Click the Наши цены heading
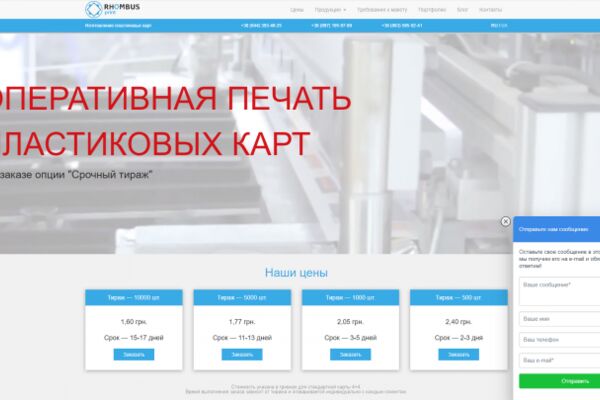 [x=296, y=273]
